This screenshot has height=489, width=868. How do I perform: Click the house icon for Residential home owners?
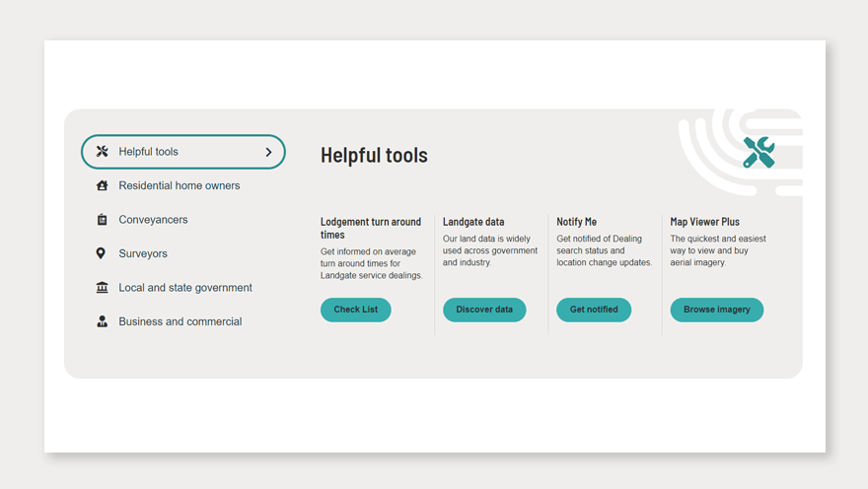102,185
